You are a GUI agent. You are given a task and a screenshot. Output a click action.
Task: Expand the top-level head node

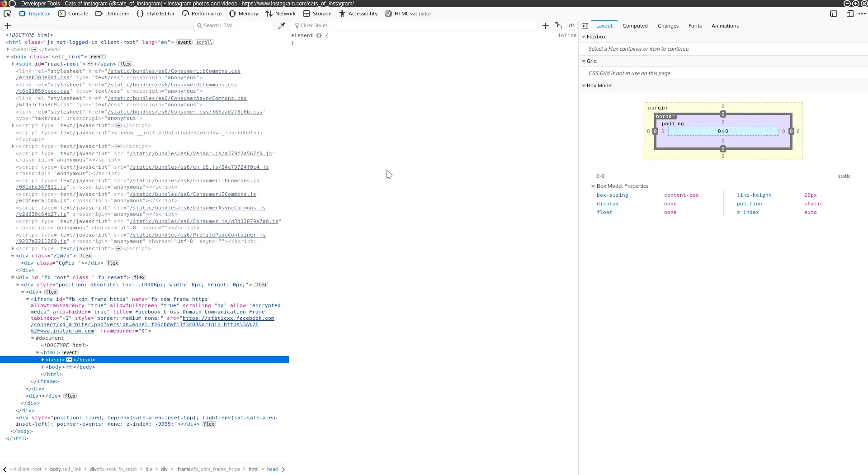point(8,49)
